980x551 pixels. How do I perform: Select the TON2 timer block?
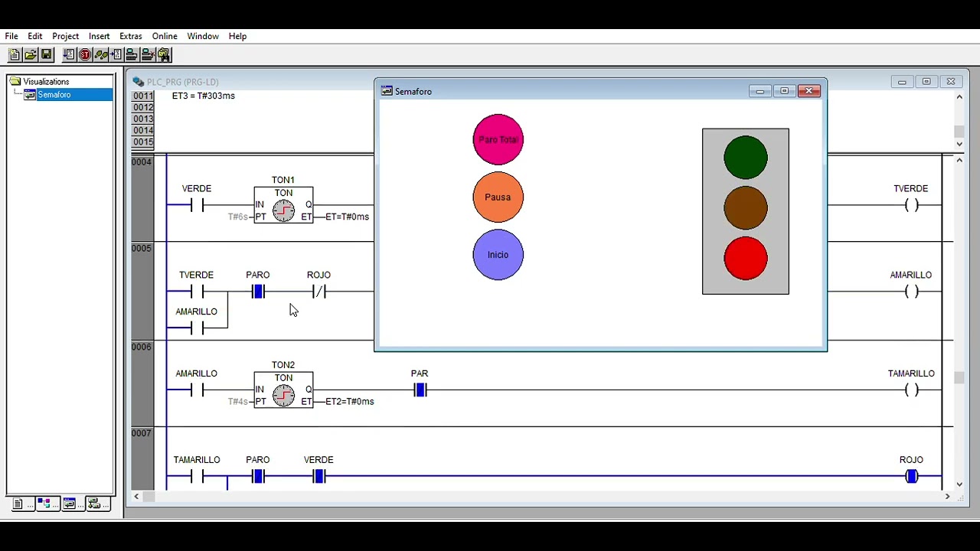283,390
